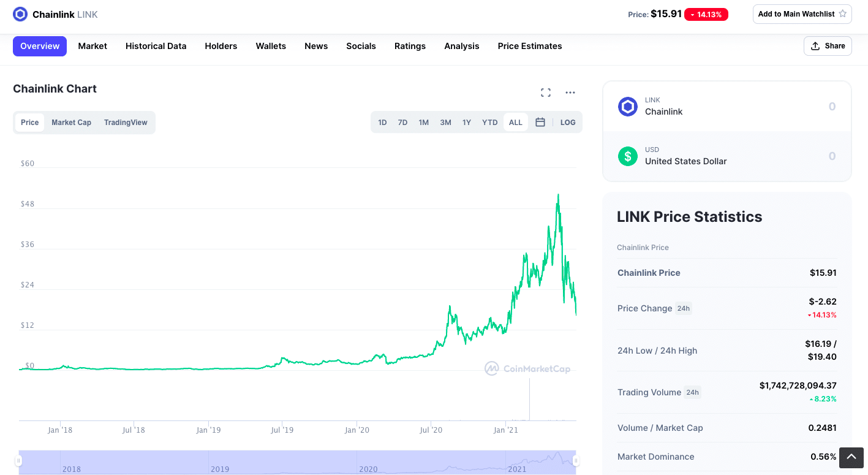Screen dimensions: 868x475
Task: Click the fullscreen chart icon
Action: [x=546, y=93]
